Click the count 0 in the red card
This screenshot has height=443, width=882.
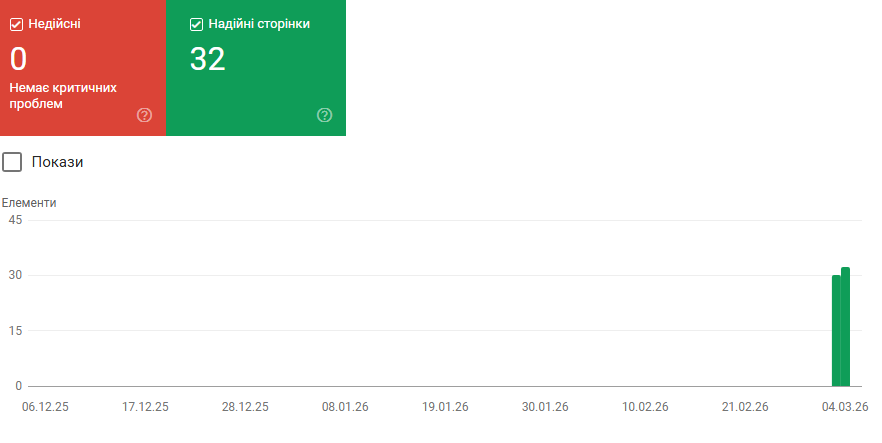pyautogui.click(x=18, y=59)
